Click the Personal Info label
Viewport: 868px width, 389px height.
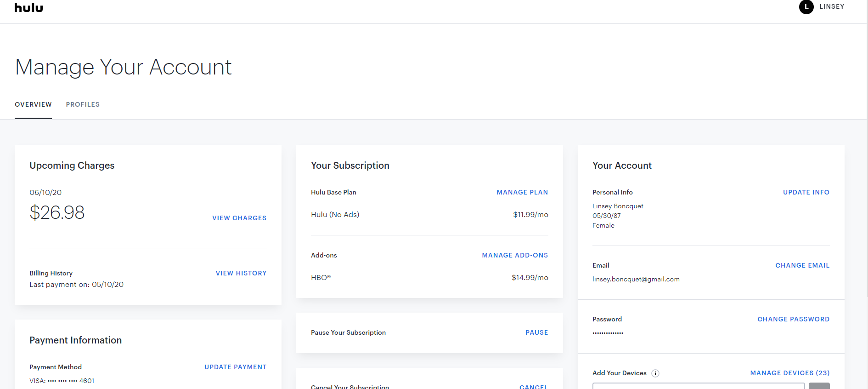(x=613, y=192)
